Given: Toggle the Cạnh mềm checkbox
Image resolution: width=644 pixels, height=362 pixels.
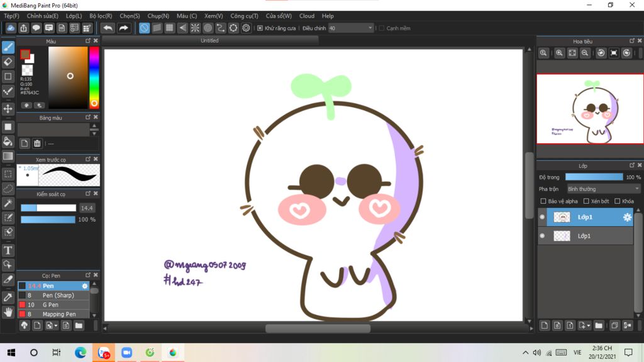Looking at the screenshot, I should 382,28.
